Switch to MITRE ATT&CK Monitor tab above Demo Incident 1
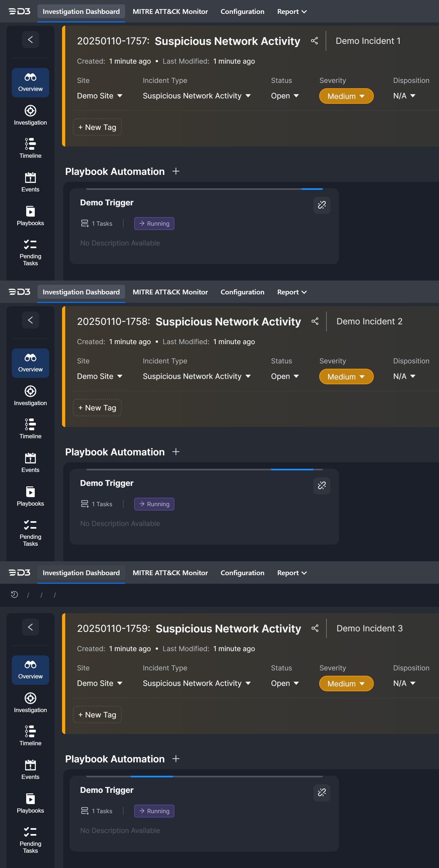This screenshot has width=439, height=868. point(170,11)
